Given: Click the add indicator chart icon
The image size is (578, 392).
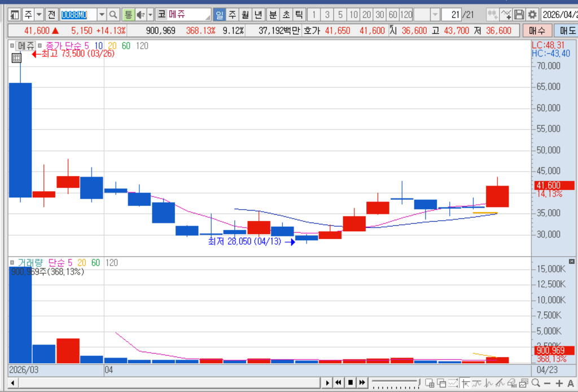Looking at the screenshot, I should (x=506, y=15).
